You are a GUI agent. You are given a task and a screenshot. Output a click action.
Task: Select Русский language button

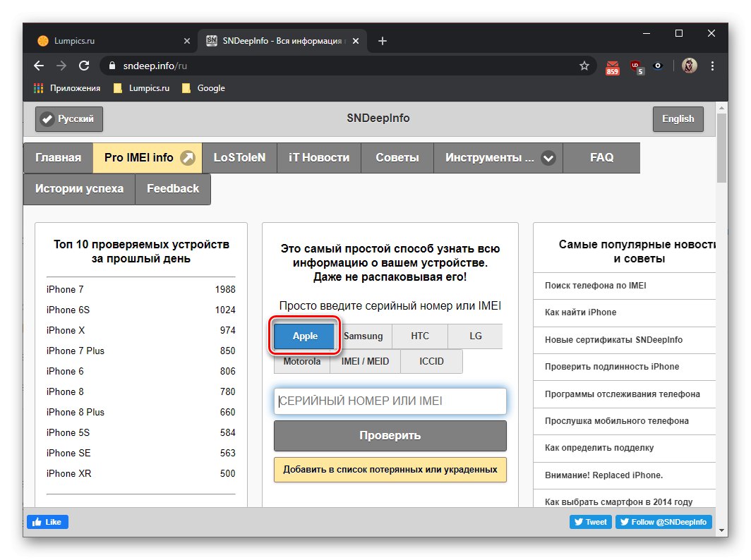[69, 118]
